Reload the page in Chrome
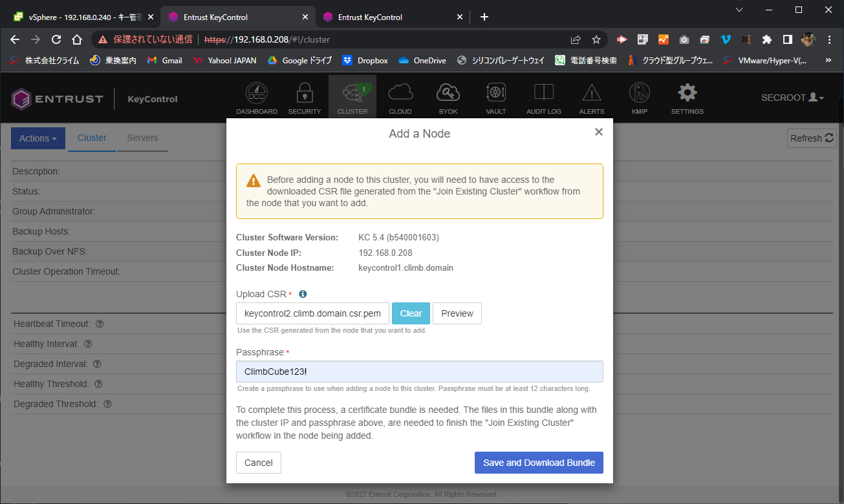This screenshot has height=504, width=844. [x=56, y=39]
